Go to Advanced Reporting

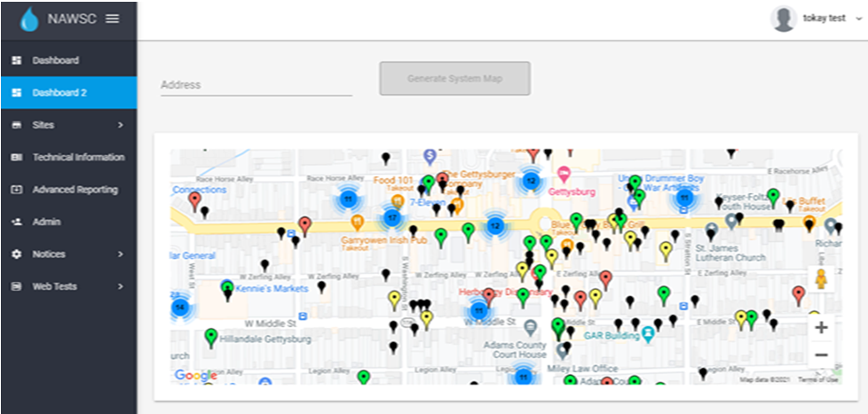coord(68,190)
